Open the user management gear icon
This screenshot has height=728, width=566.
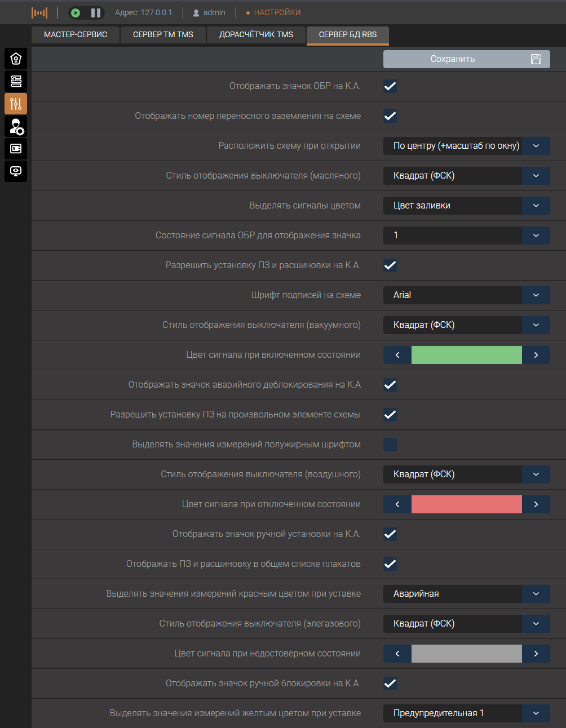(x=16, y=126)
